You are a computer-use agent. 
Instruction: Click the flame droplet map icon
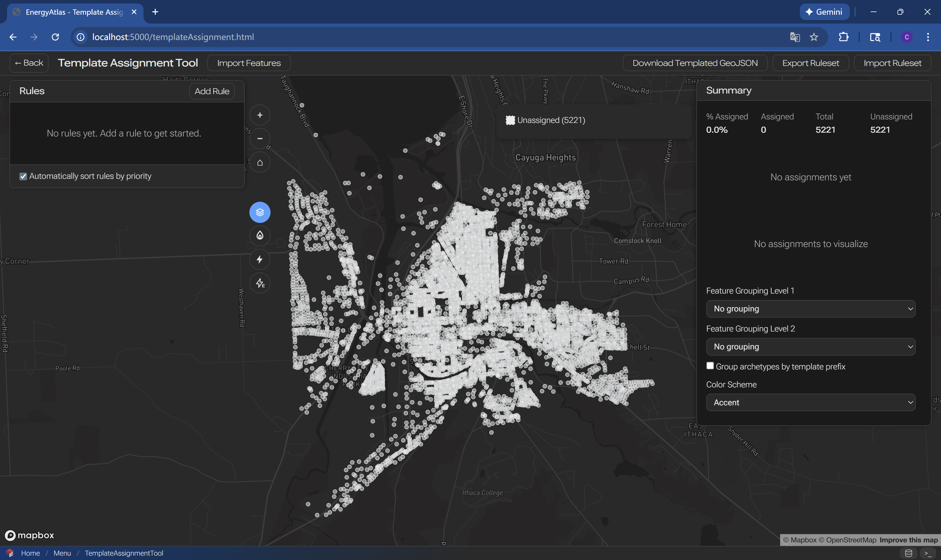coord(260,236)
